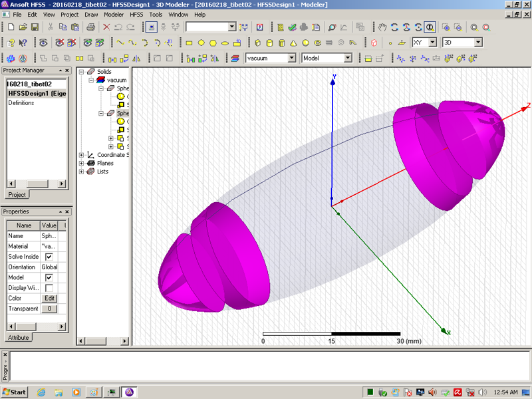Viewport: 532px width, 399px height.
Task: Click the Color Edit button
Action: tap(49, 299)
